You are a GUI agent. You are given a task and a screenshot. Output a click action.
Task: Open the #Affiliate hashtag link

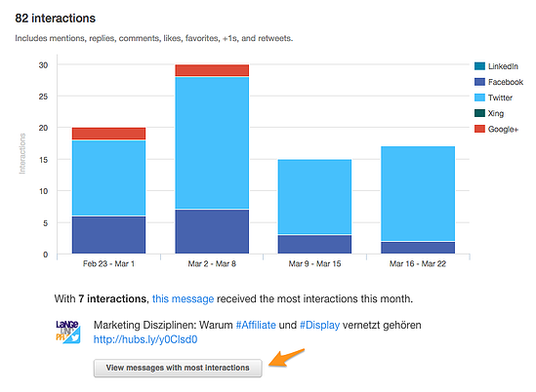click(x=256, y=325)
